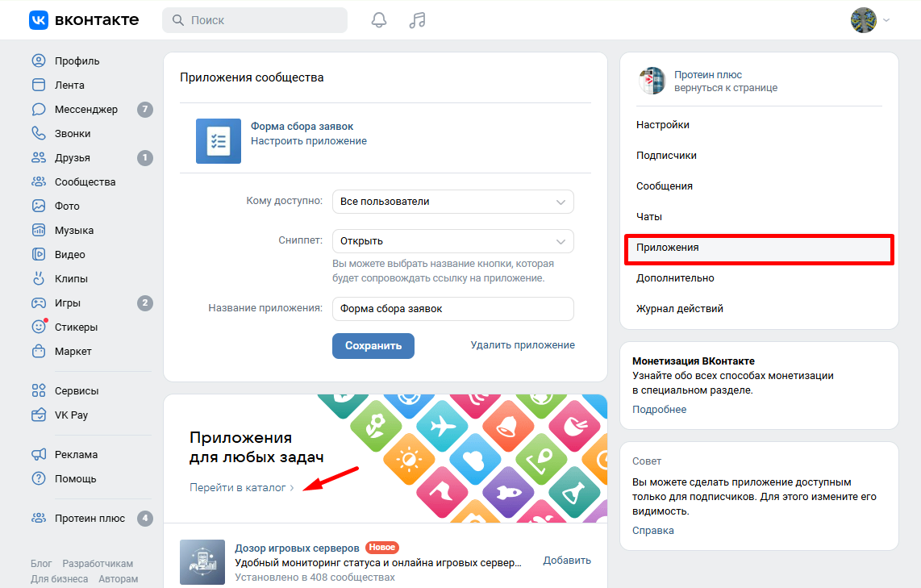Click the Форма сбора заявок app icon

(x=219, y=141)
